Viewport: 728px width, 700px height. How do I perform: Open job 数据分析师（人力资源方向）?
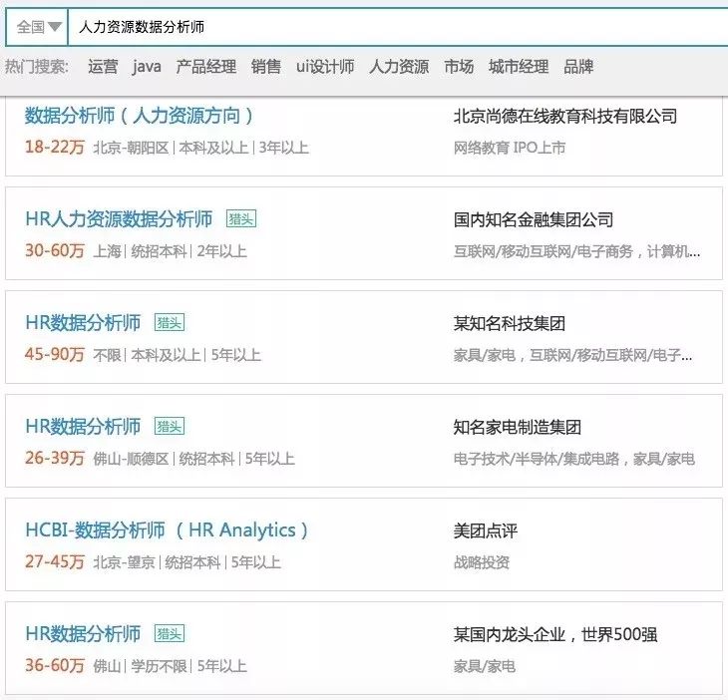tap(140, 116)
